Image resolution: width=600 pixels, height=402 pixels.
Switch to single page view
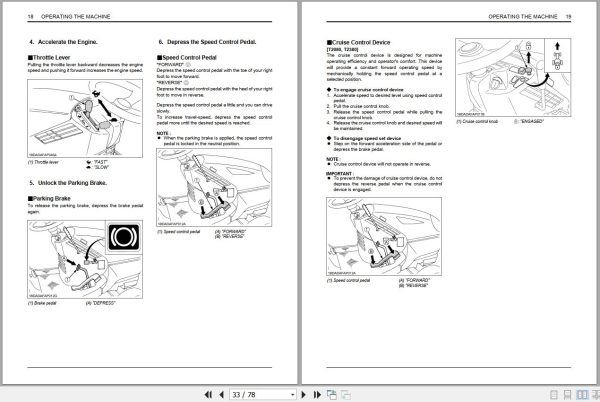554,395
